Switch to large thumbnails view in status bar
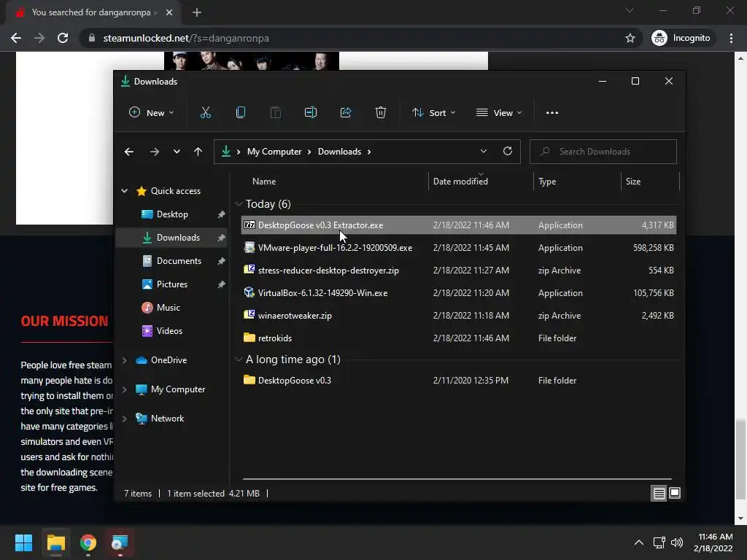This screenshot has height=560, width=747. [x=675, y=494]
